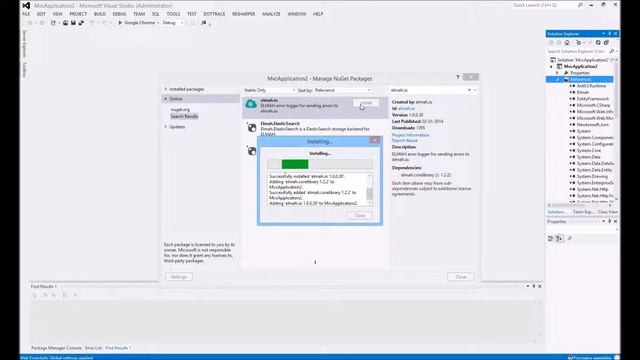Click the Property Pages wrench icon

(x=570, y=238)
